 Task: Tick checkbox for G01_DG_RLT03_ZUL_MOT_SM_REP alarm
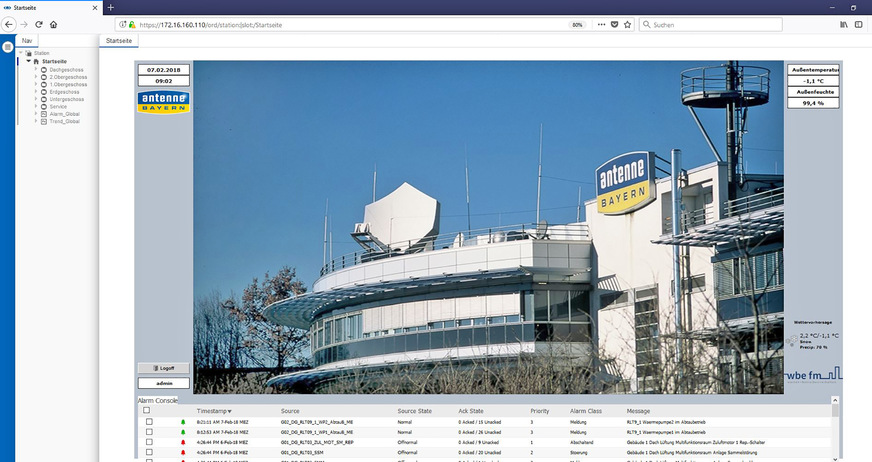[x=149, y=442]
